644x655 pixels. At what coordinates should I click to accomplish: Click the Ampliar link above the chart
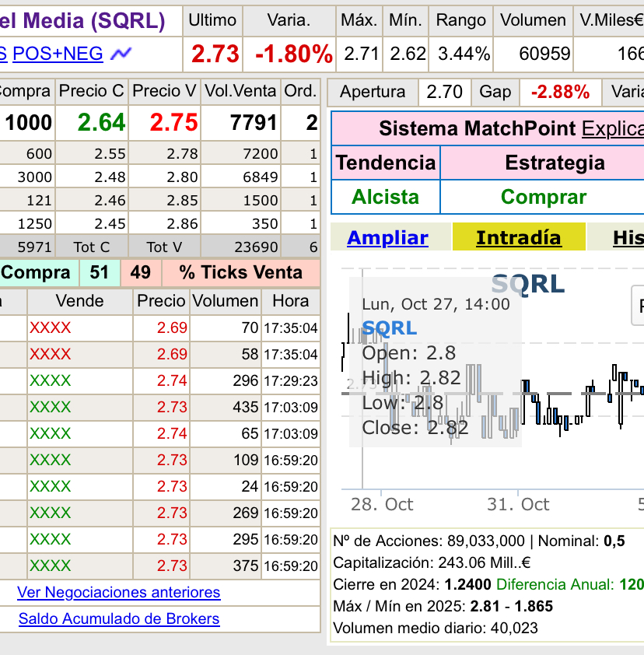pos(387,239)
